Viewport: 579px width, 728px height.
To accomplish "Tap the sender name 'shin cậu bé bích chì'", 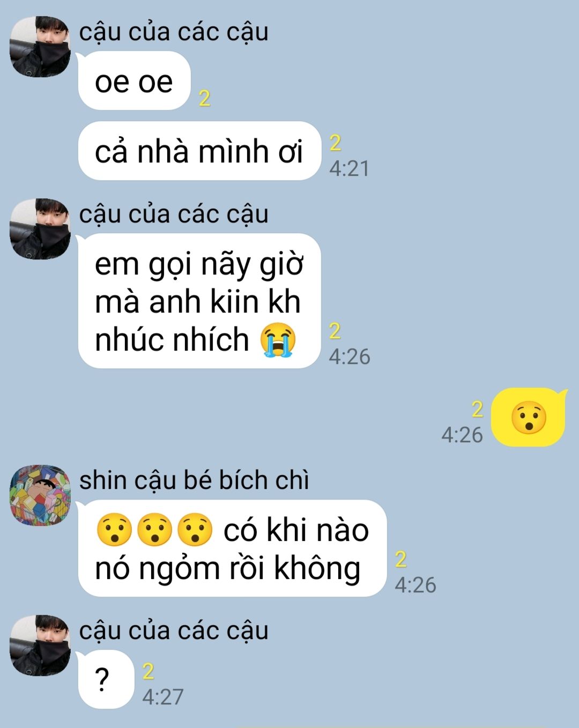I will pyautogui.click(x=194, y=480).
